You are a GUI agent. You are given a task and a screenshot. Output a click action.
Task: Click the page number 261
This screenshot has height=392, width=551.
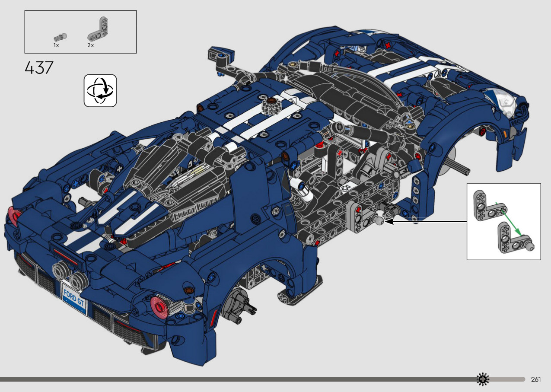click(x=536, y=379)
